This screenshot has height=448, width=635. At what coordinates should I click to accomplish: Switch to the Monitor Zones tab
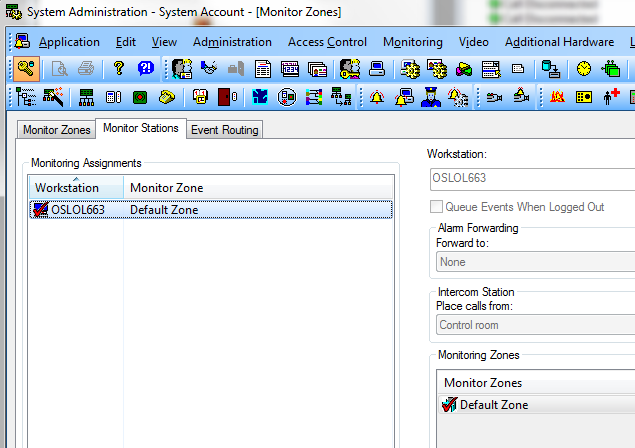56,130
